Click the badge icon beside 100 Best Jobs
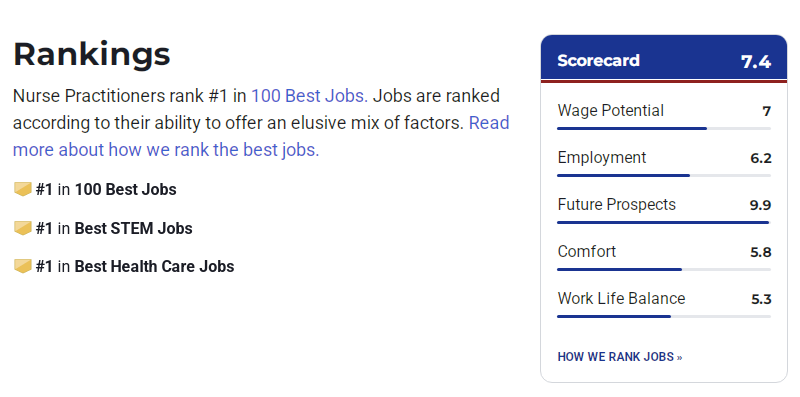The image size is (800, 397). [x=23, y=189]
